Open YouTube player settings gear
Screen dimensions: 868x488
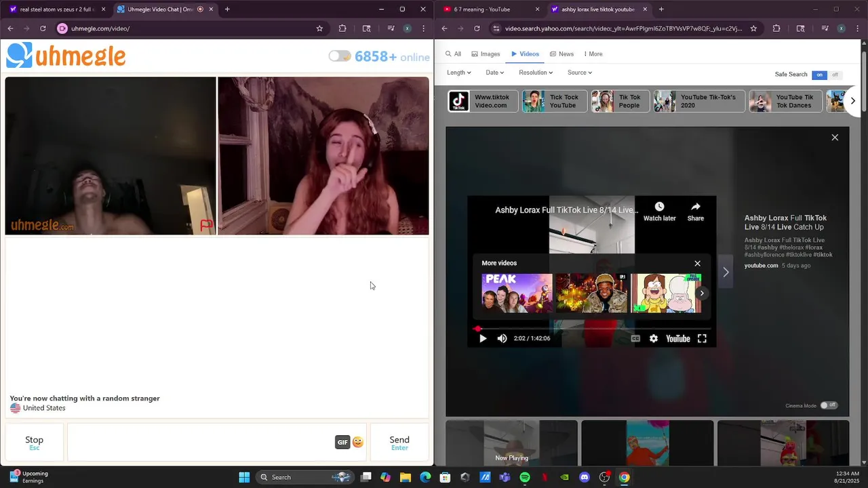coord(654,338)
